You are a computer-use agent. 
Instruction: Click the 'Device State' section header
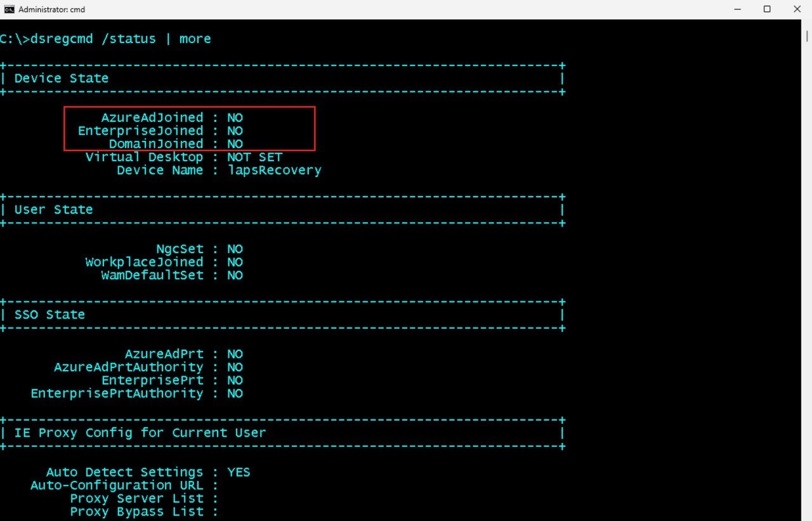pos(62,78)
